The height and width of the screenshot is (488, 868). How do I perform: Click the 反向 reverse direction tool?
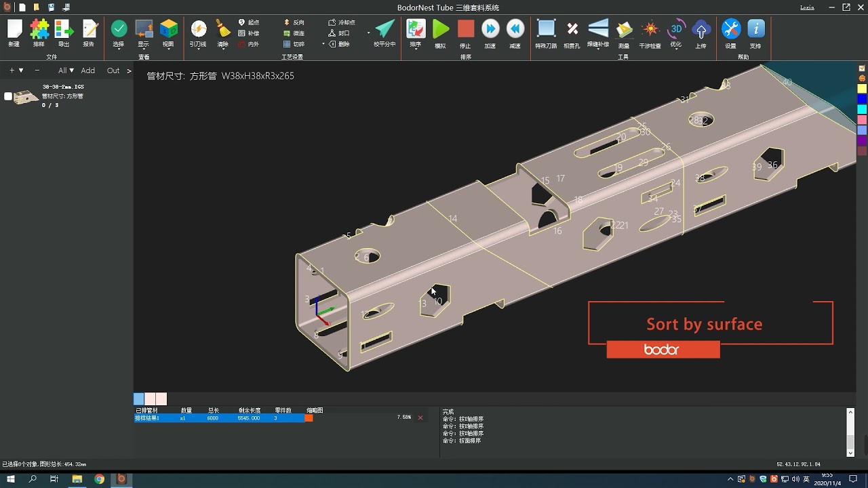click(x=294, y=22)
